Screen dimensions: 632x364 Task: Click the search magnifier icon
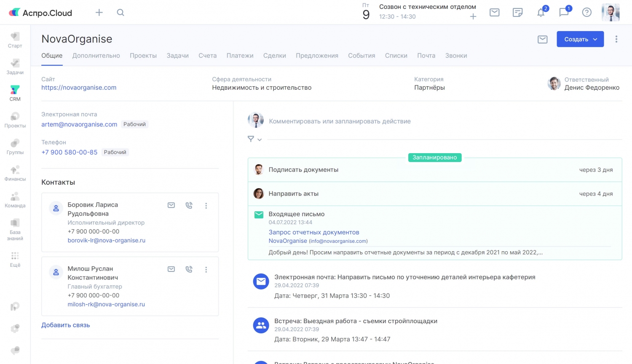[121, 13]
